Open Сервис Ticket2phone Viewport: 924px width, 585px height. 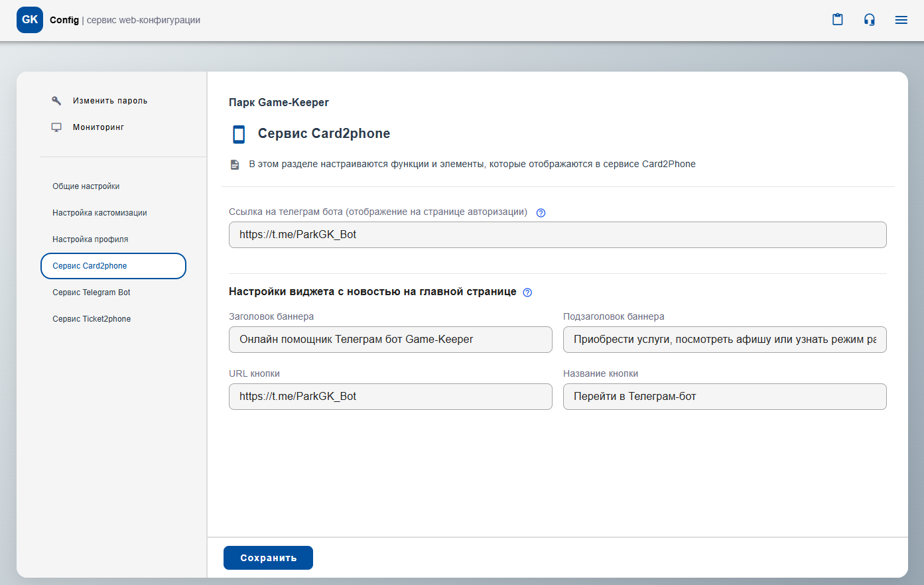(x=92, y=319)
